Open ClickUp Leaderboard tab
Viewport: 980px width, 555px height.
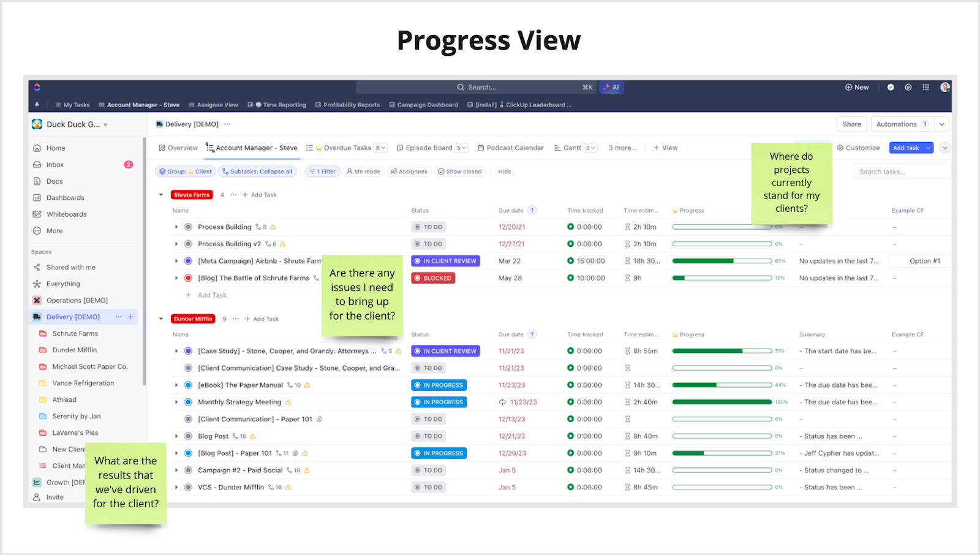(519, 105)
